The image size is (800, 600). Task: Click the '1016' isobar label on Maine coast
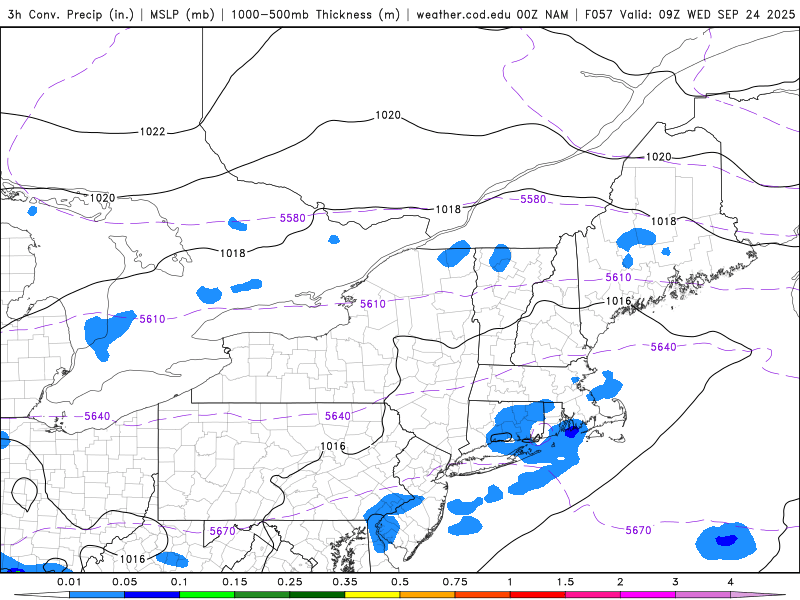618,301
